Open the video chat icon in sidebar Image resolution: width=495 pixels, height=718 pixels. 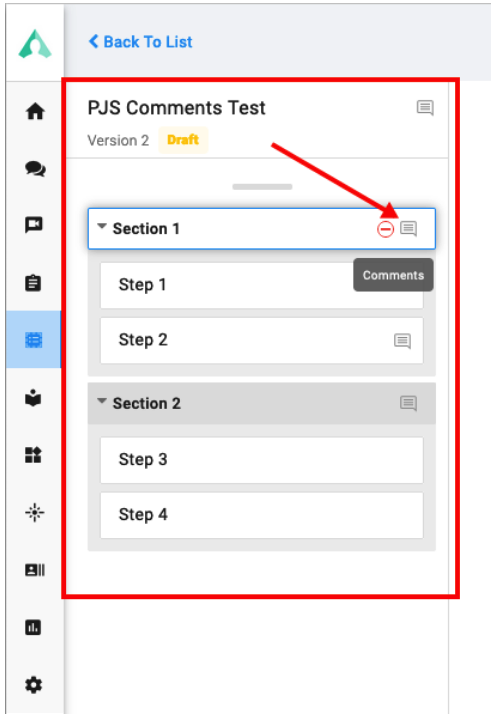34,225
